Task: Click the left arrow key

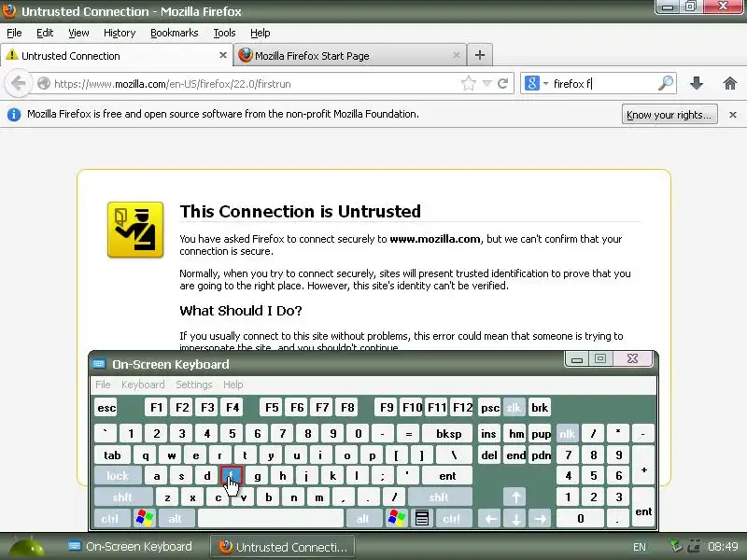Action: click(490, 518)
